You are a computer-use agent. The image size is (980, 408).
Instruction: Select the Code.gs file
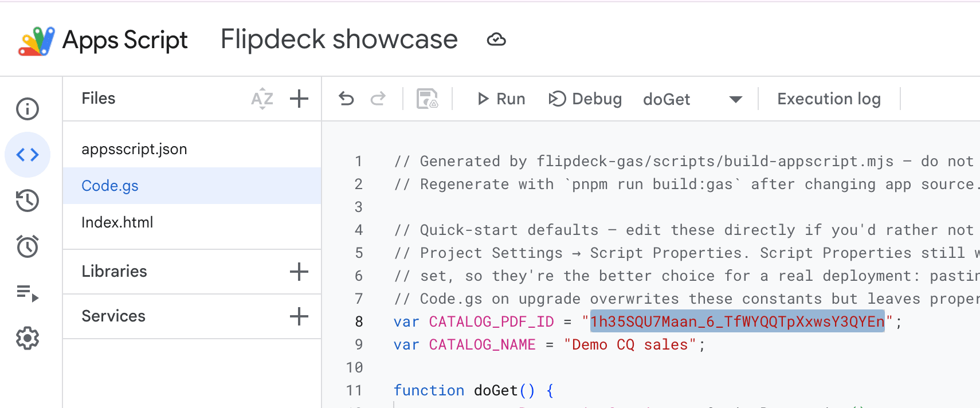point(192,186)
